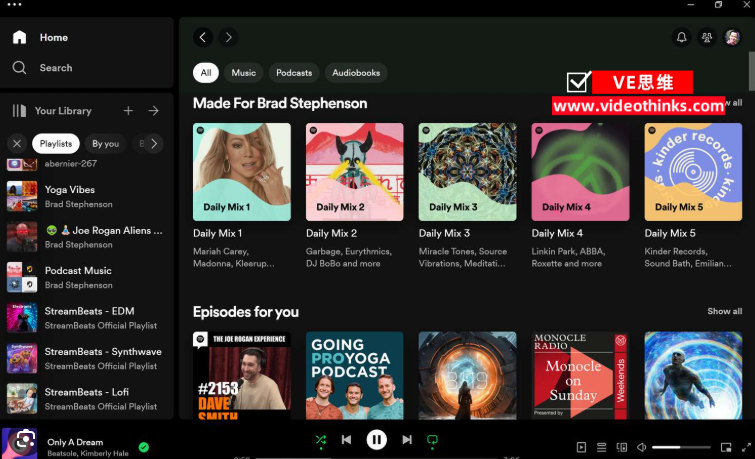The width and height of the screenshot is (755, 459).
Task: Open the Home page
Action: click(x=40, y=38)
